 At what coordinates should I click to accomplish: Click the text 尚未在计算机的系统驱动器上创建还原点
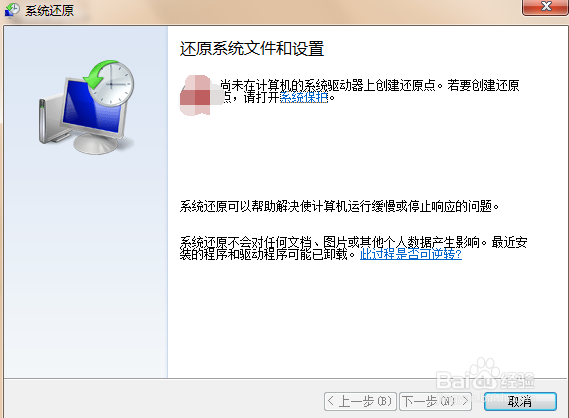click(x=331, y=85)
